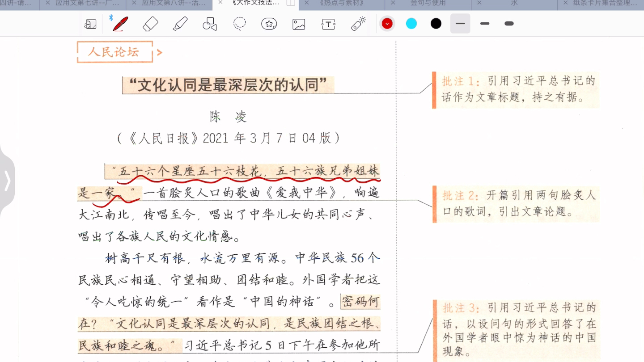644x362 pixels.
Task: Close the 《热点与素材》 tab
Action: 306,3
